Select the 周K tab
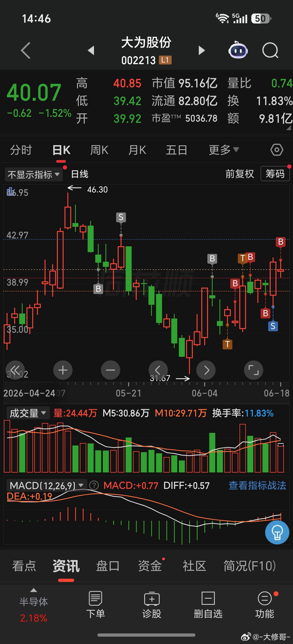The width and height of the screenshot is (293, 644). coord(99,150)
